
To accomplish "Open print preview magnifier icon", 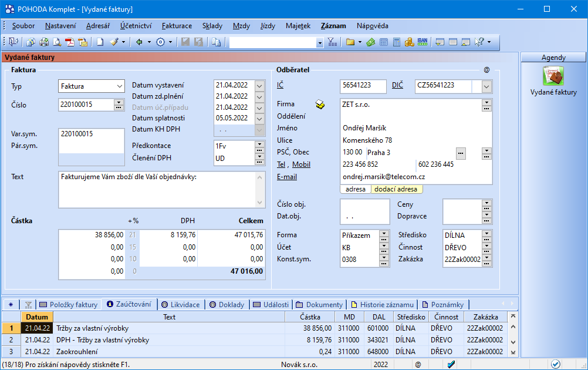I will [x=57, y=42].
